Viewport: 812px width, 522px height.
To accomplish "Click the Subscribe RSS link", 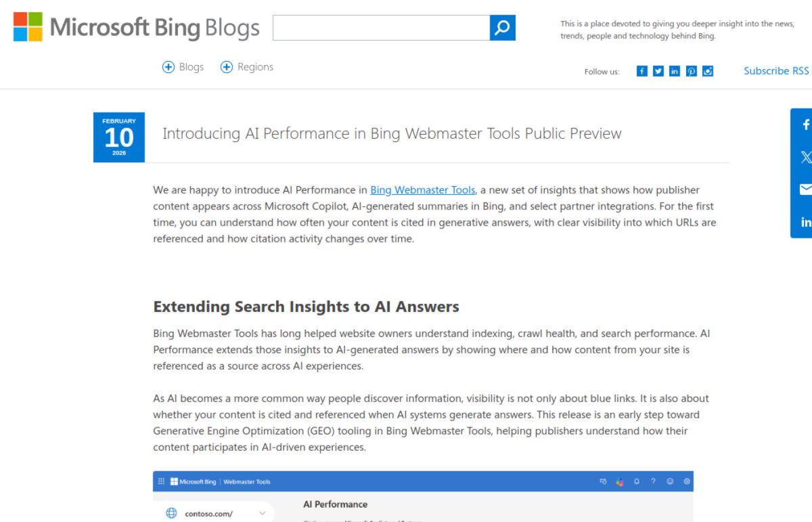I will (x=776, y=70).
